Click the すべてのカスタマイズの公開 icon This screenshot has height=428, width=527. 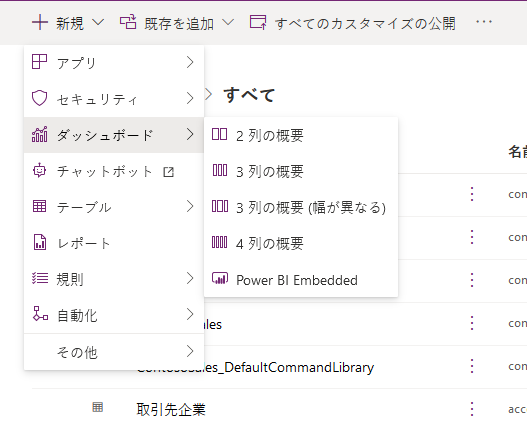258,22
